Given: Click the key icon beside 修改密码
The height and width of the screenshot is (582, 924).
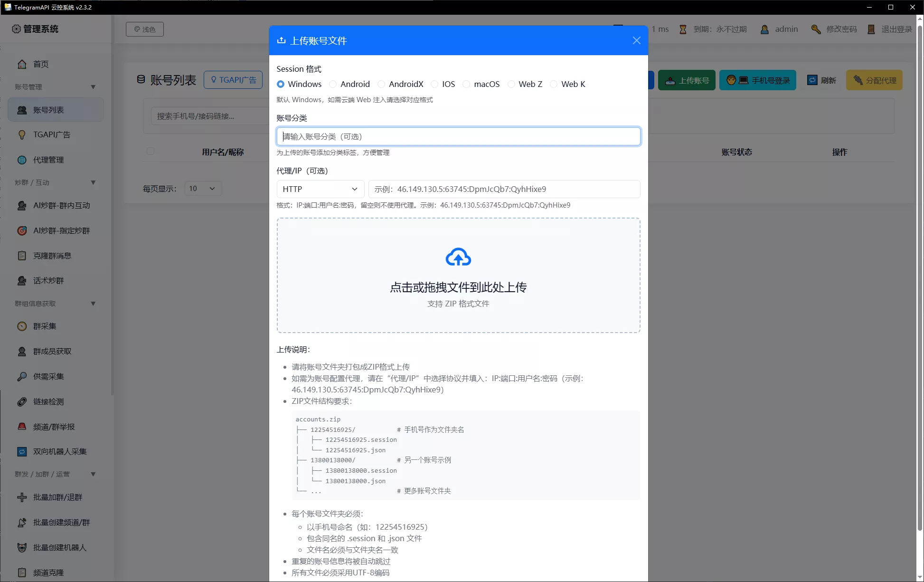Looking at the screenshot, I should pyautogui.click(x=816, y=29).
